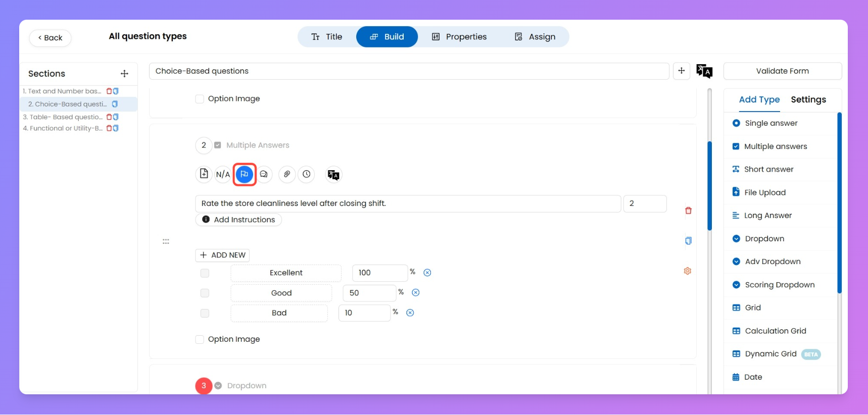
Task: Duplicate the Functional or Utility section
Action: 116,128
